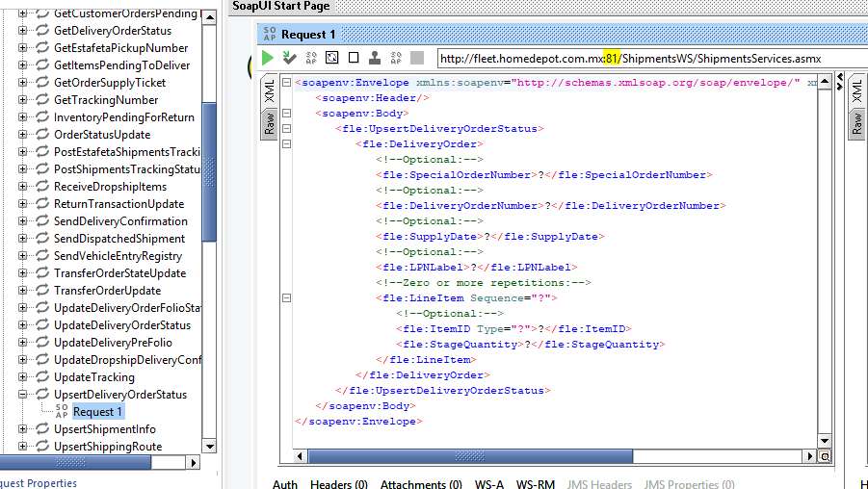The height and width of the screenshot is (489, 868).
Task: Create empty SOAP request toolbar icon
Action: click(x=311, y=58)
